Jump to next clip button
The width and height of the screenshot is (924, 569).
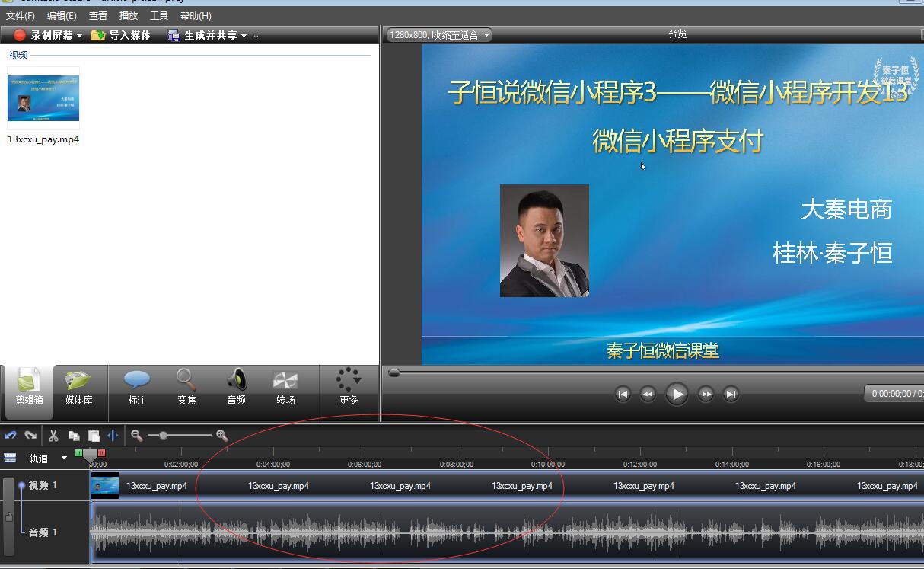tap(731, 394)
